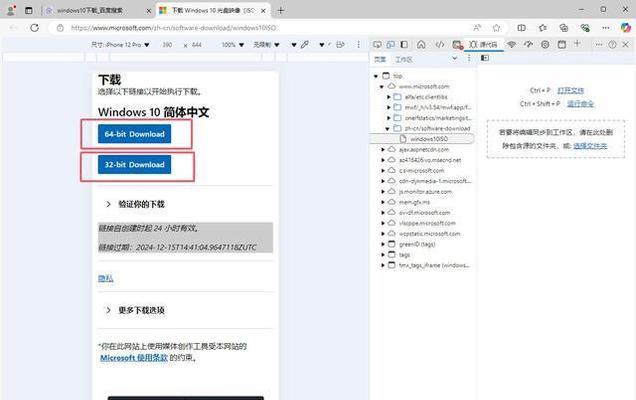This screenshot has height=400, width=636.
Task: Open a new browser tab
Action: click(281, 11)
